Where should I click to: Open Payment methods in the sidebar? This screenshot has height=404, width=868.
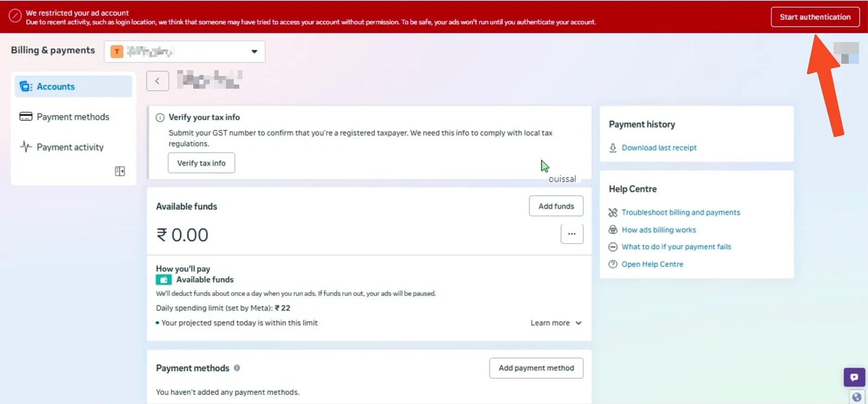tap(73, 117)
